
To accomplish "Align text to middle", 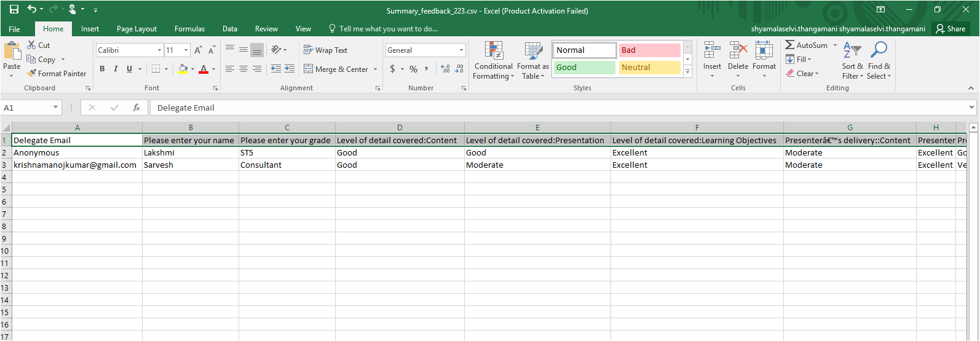I will pyautogui.click(x=243, y=50).
